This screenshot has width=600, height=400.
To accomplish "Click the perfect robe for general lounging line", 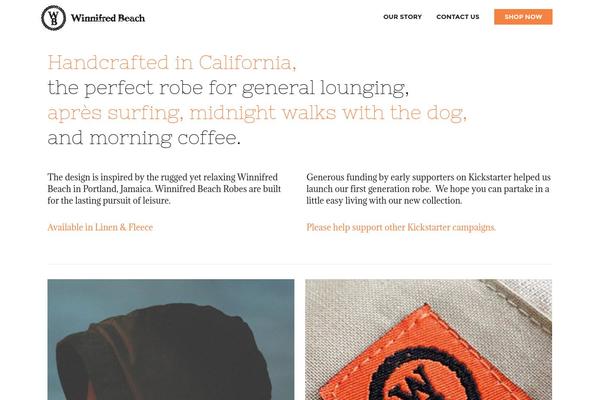I will coord(228,88).
